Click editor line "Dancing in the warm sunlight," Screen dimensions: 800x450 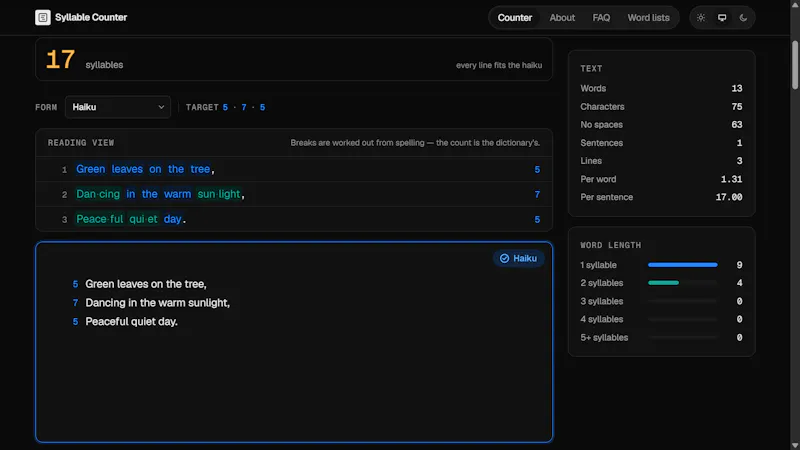click(x=158, y=303)
